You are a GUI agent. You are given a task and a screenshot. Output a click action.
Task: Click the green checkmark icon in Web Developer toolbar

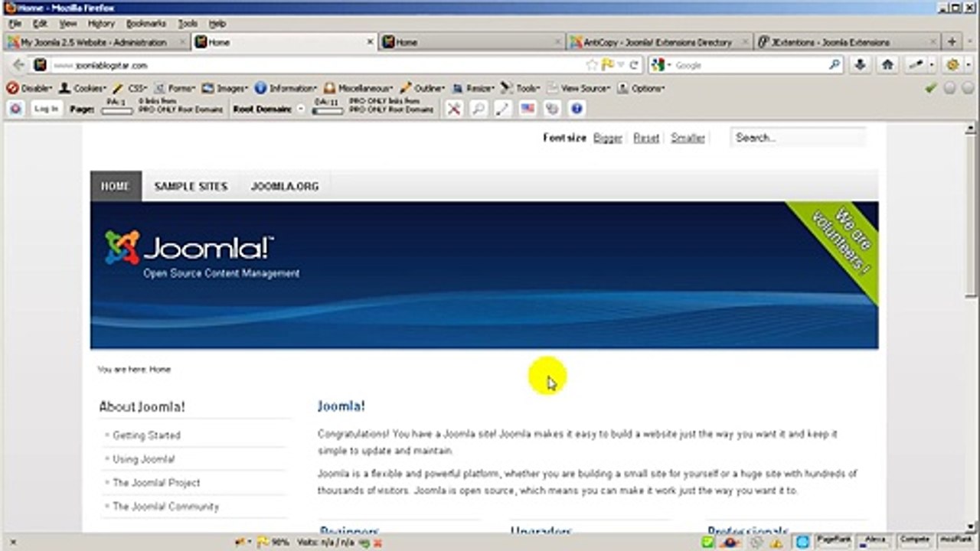tap(931, 88)
